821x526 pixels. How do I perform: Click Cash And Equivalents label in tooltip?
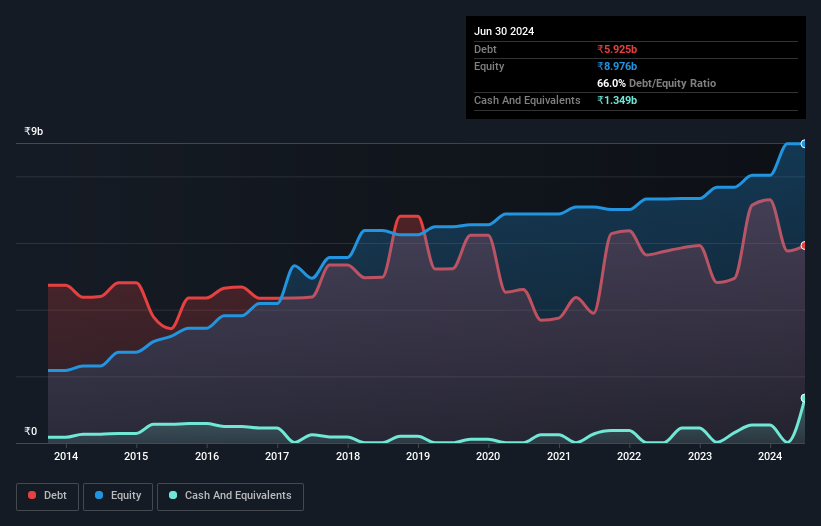coord(527,100)
